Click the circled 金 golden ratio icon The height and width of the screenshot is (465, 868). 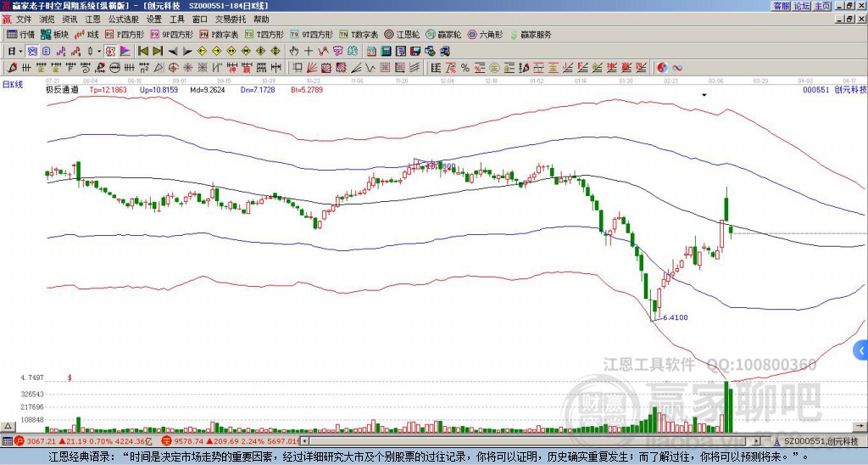tap(494, 68)
